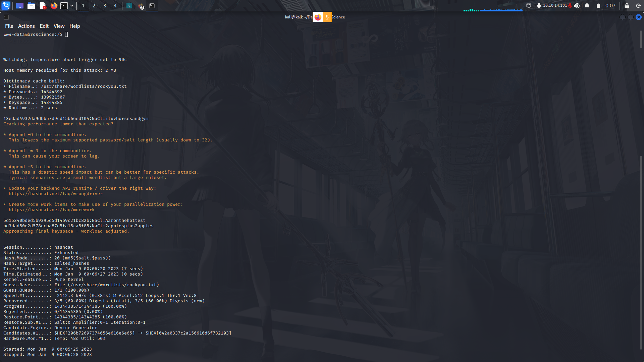Click the notification bell to toggle notifications
The width and height of the screenshot is (644, 362).
[586, 6]
